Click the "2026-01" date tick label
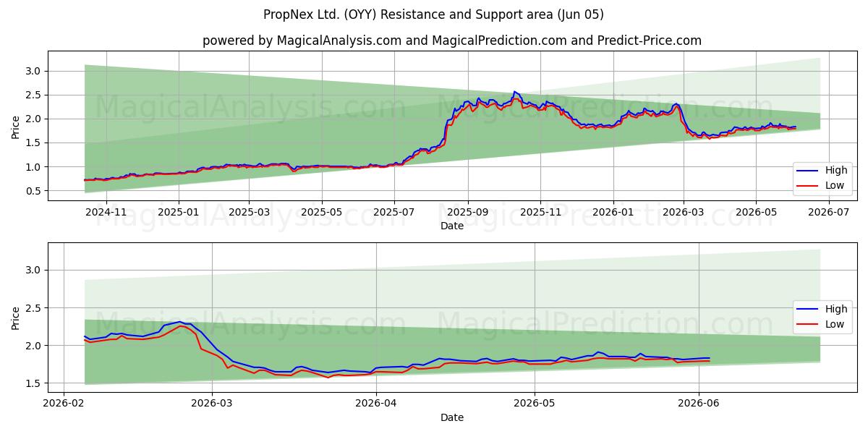 (613, 213)
